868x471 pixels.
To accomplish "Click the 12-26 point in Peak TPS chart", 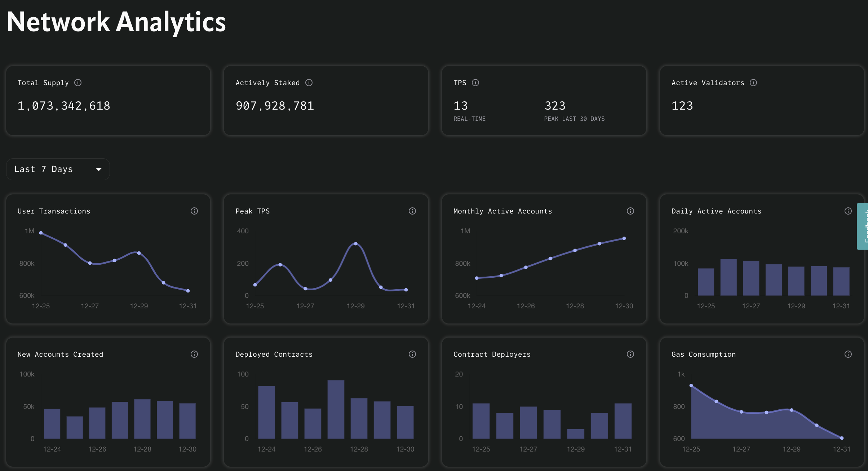I will point(280,265).
